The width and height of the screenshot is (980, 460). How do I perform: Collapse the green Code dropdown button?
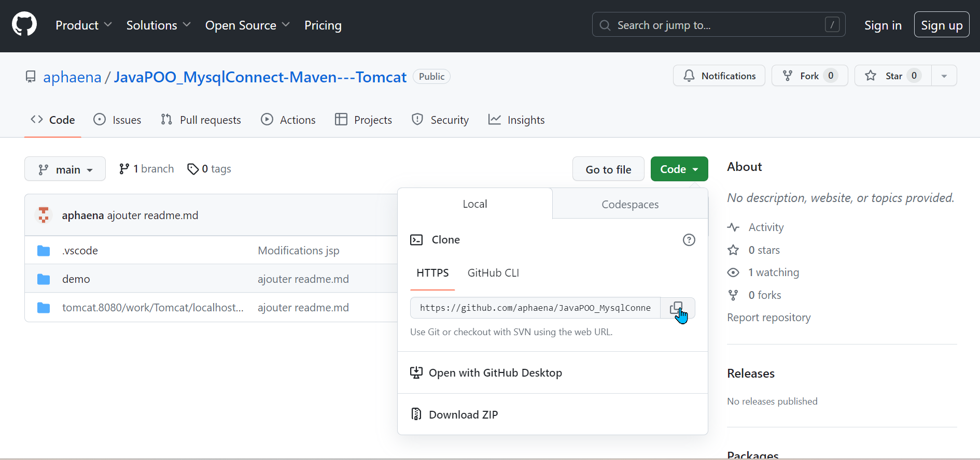(679, 169)
